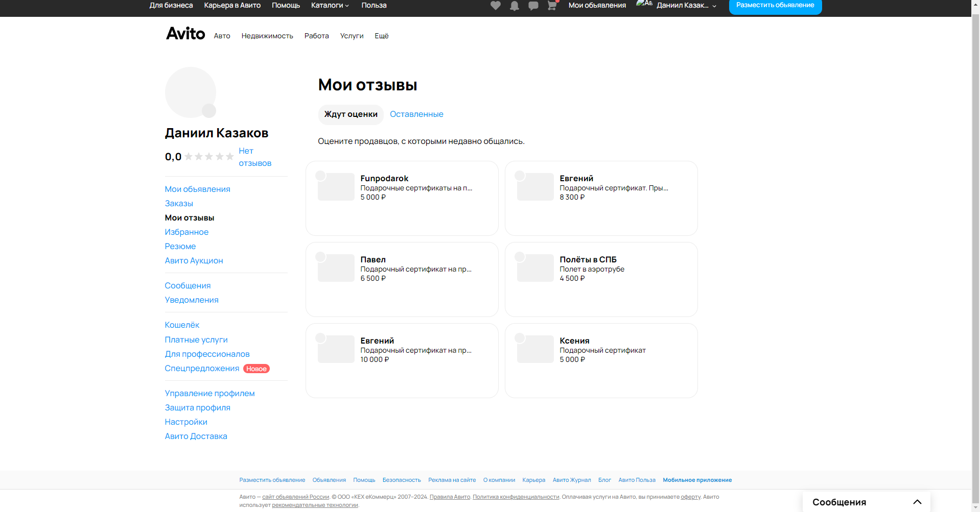Open Польза in the top bar
The height and width of the screenshot is (512, 980).
(374, 6)
